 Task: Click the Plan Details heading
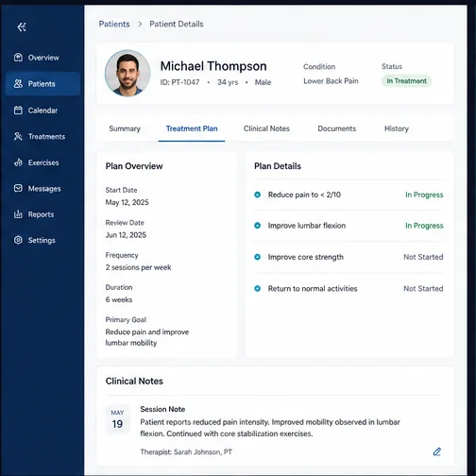[278, 166]
